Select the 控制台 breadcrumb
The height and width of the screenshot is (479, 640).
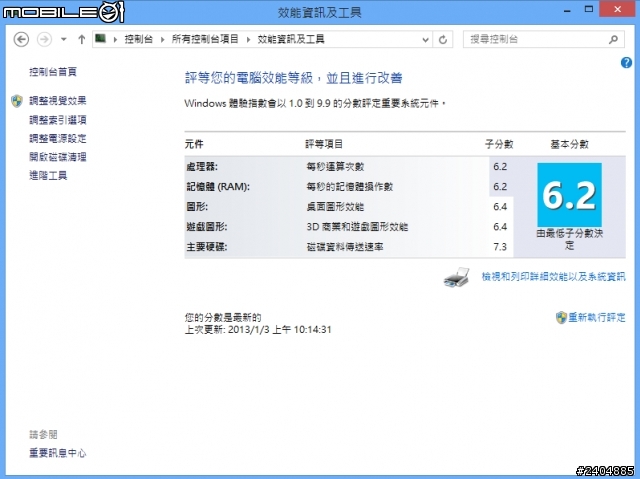coord(139,39)
